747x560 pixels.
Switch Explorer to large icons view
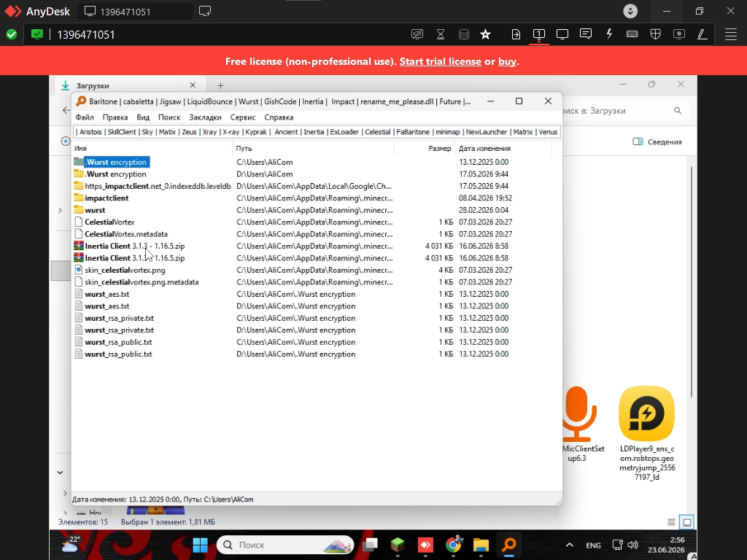coord(687,522)
